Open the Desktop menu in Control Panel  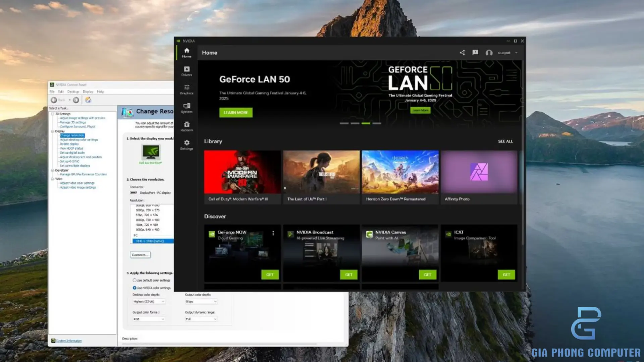73,92
